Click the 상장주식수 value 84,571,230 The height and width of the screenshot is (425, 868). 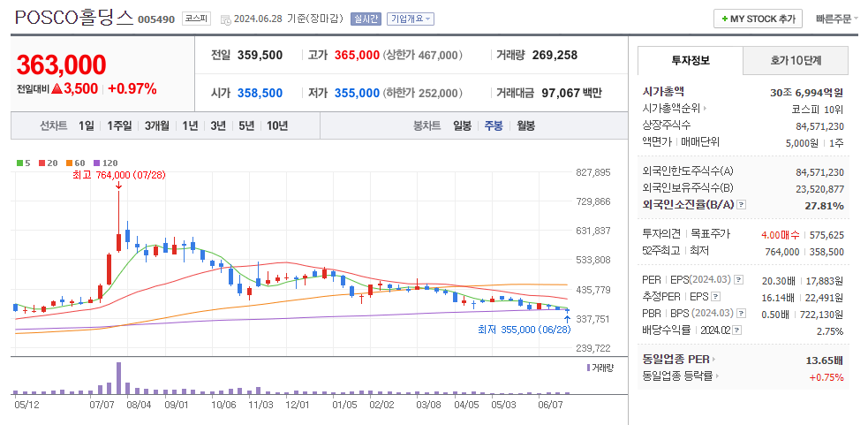click(819, 125)
